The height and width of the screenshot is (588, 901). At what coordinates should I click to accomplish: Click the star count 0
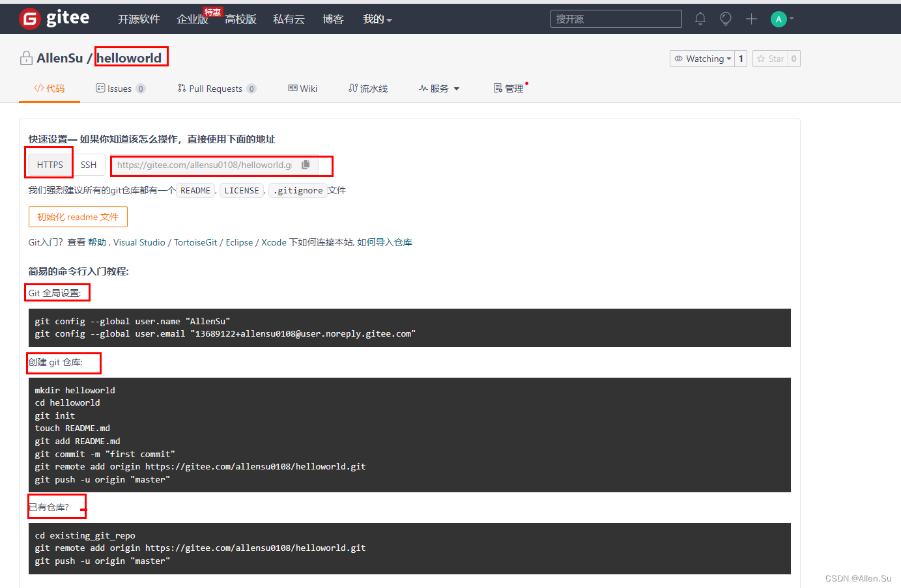pyautogui.click(x=794, y=59)
